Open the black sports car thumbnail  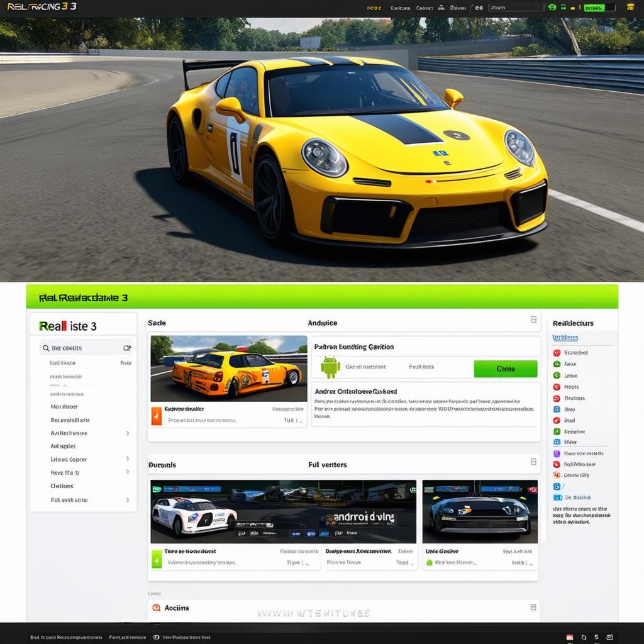pos(480,511)
